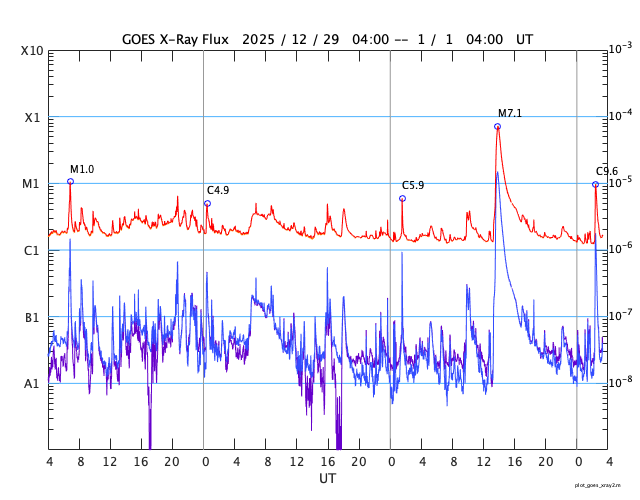Select the M7.1 flare text label
The width and height of the screenshot is (640, 500).
point(510,113)
